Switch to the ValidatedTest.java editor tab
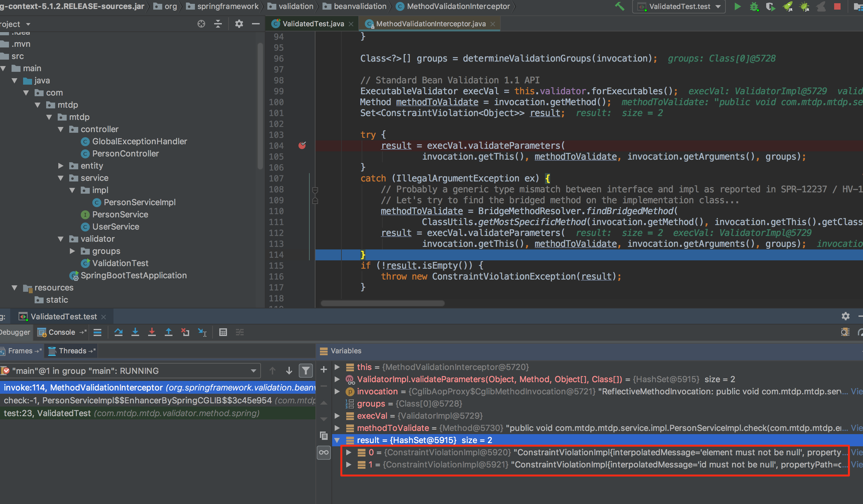 click(x=312, y=24)
